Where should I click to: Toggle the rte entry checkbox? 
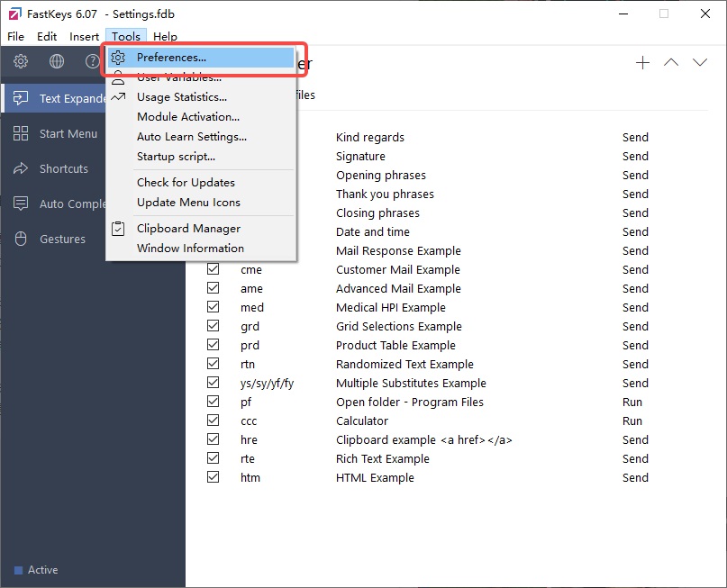(213, 457)
